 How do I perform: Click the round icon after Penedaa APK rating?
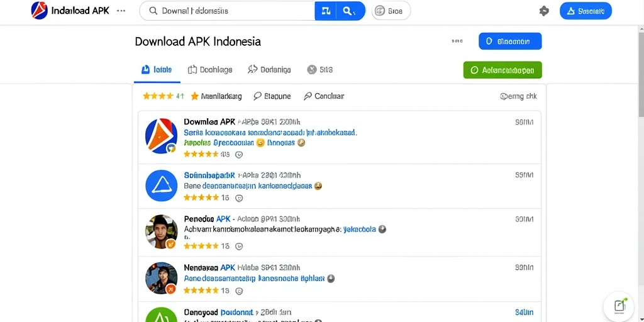pyautogui.click(x=239, y=246)
